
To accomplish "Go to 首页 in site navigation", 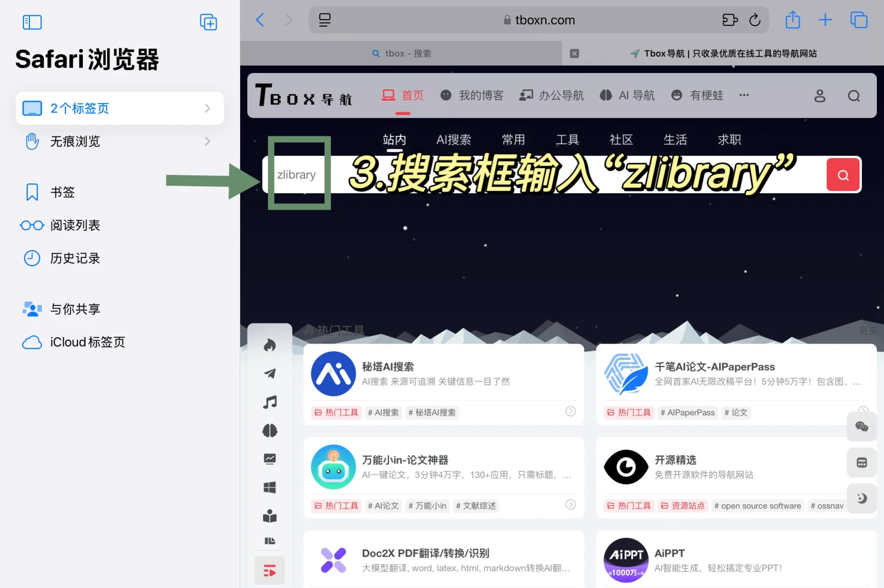I will point(403,96).
